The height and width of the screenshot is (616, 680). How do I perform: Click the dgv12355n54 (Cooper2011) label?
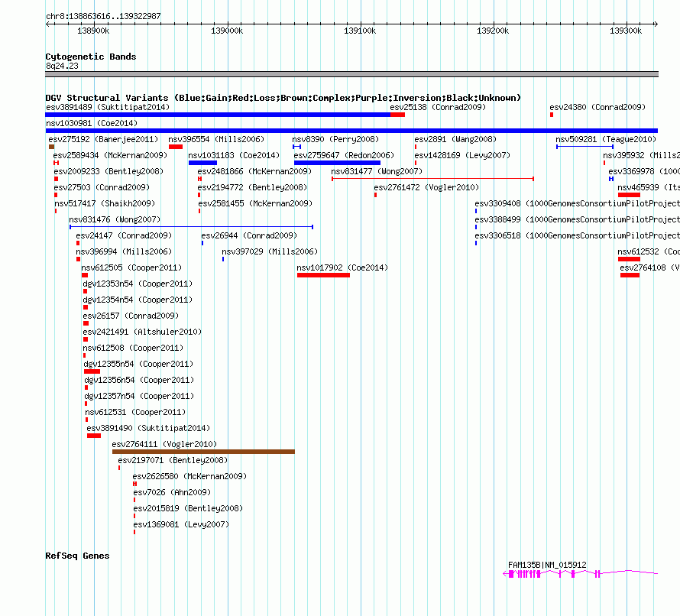138,364
